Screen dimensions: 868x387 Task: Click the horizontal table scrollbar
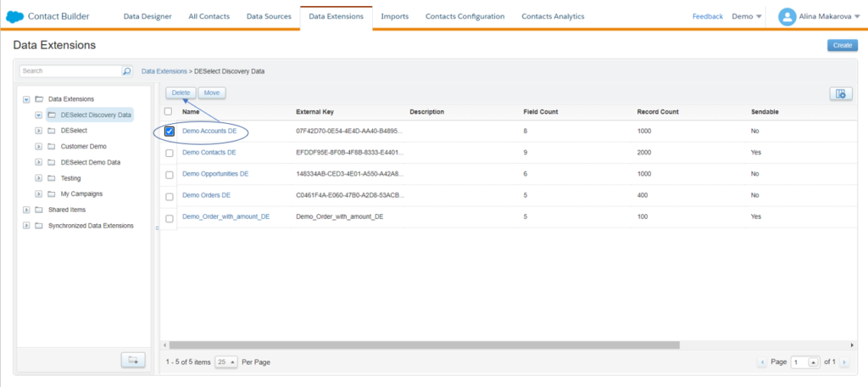[x=424, y=345]
